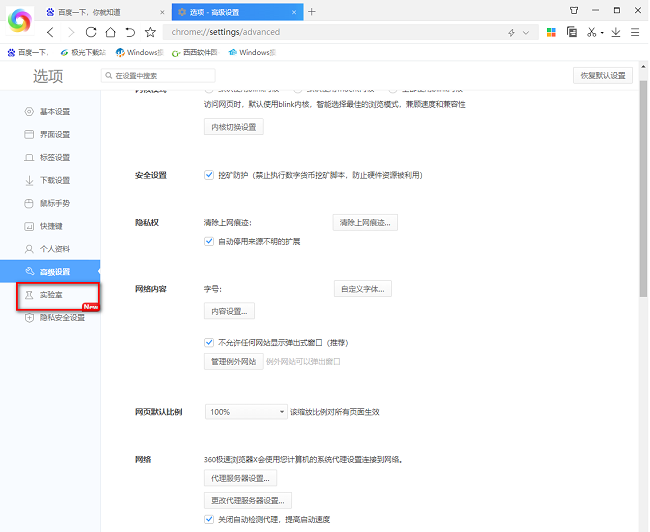Click 清除上网痕迹... button
The width and height of the screenshot is (650, 532).
(365, 223)
